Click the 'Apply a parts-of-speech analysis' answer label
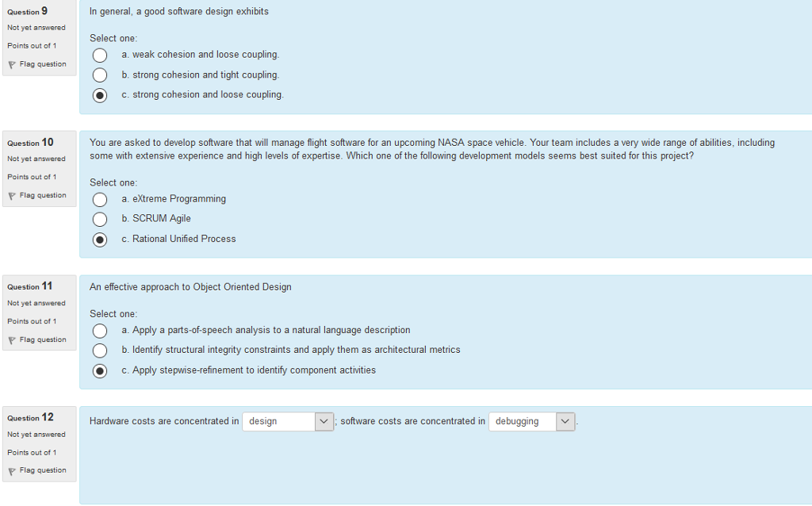Image resolution: width=812 pixels, height=506 pixels. click(266, 330)
